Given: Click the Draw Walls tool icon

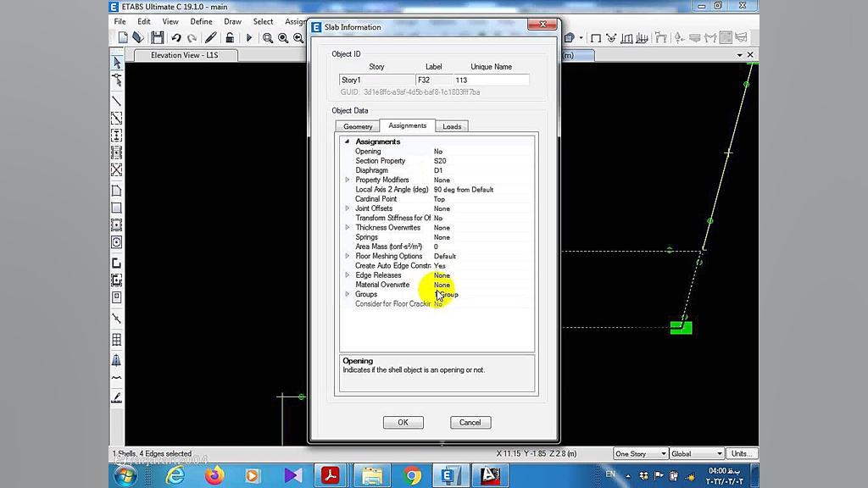Looking at the screenshot, I should tap(117, 263).
